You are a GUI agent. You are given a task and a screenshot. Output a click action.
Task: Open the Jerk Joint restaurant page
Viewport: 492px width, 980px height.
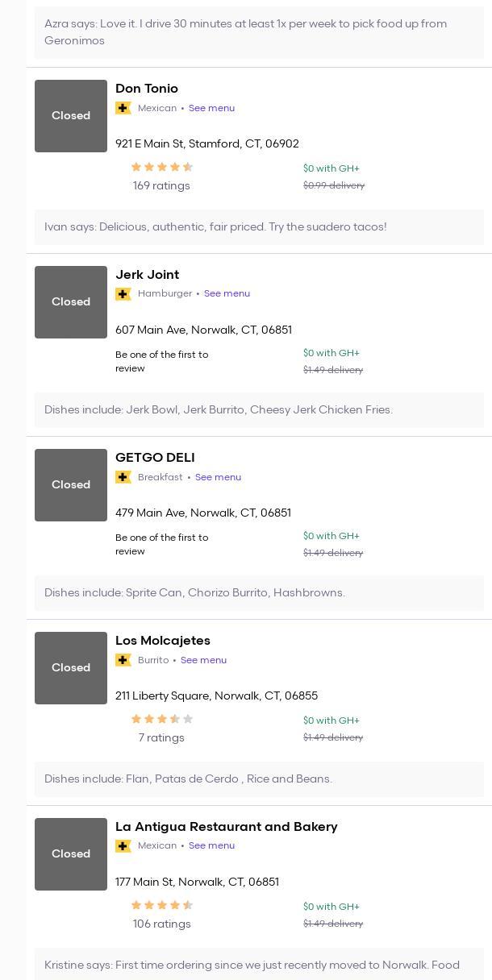click(147, 275)
